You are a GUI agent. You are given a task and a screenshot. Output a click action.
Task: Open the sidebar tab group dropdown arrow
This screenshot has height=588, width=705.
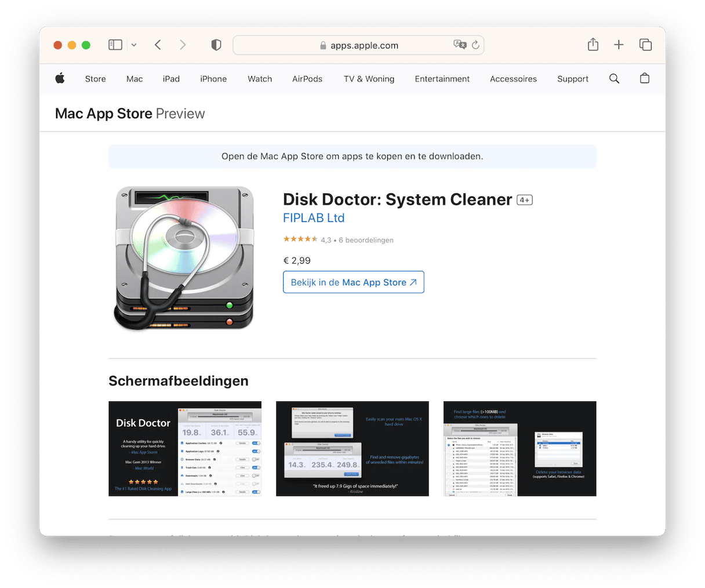pyautogui.click(x=134, y=45)
